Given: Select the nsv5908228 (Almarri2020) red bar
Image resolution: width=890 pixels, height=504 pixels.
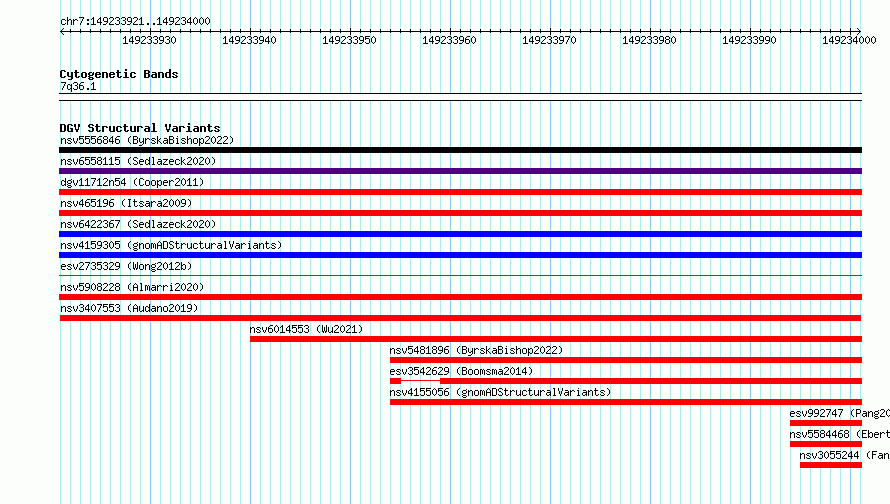Looking at the screenshot, I should tap(460, 297).
